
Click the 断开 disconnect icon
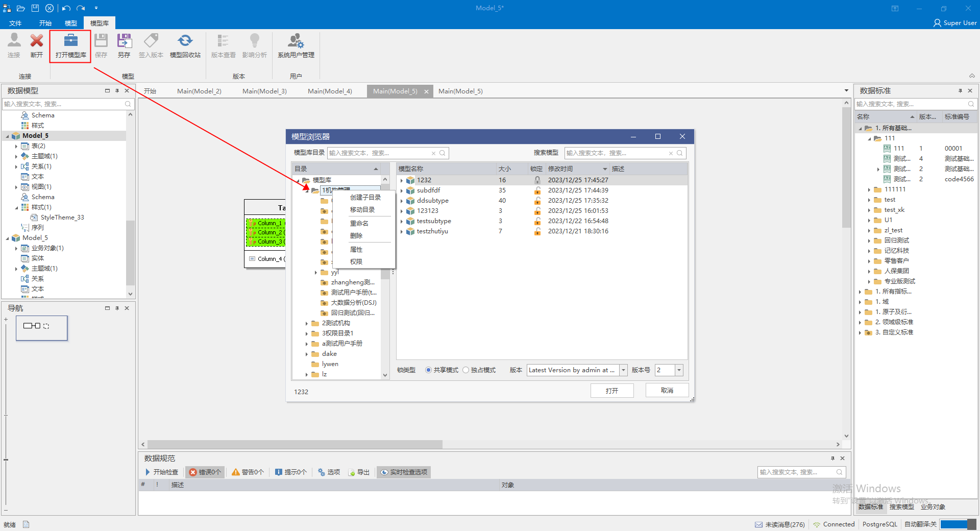[x=37, y=41]
